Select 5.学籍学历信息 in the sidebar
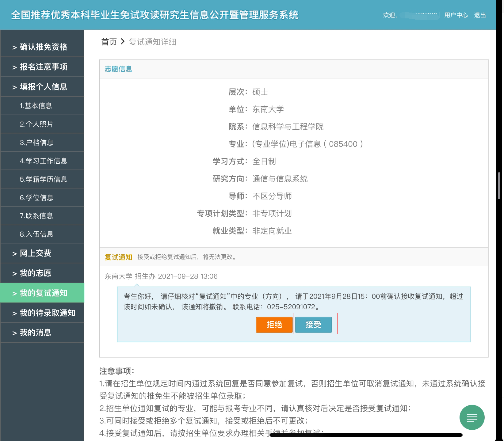This screenshot has width=504, height=441. (x=43, y=179)
